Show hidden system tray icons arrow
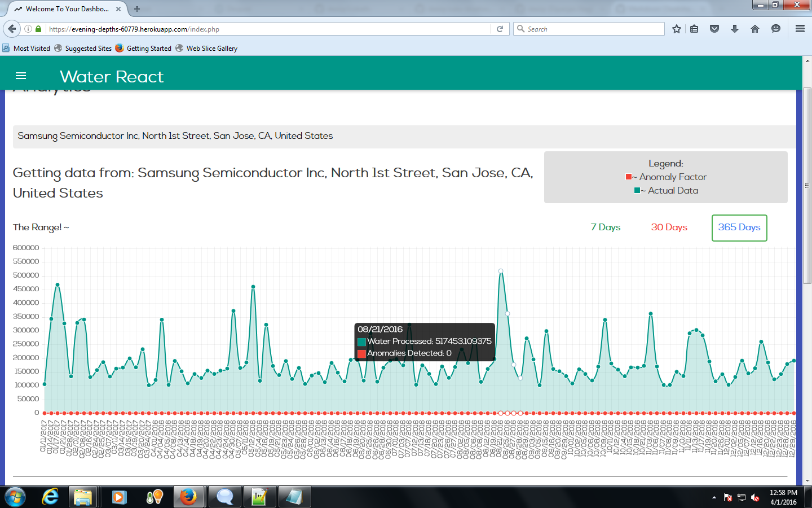 point(714,498)
